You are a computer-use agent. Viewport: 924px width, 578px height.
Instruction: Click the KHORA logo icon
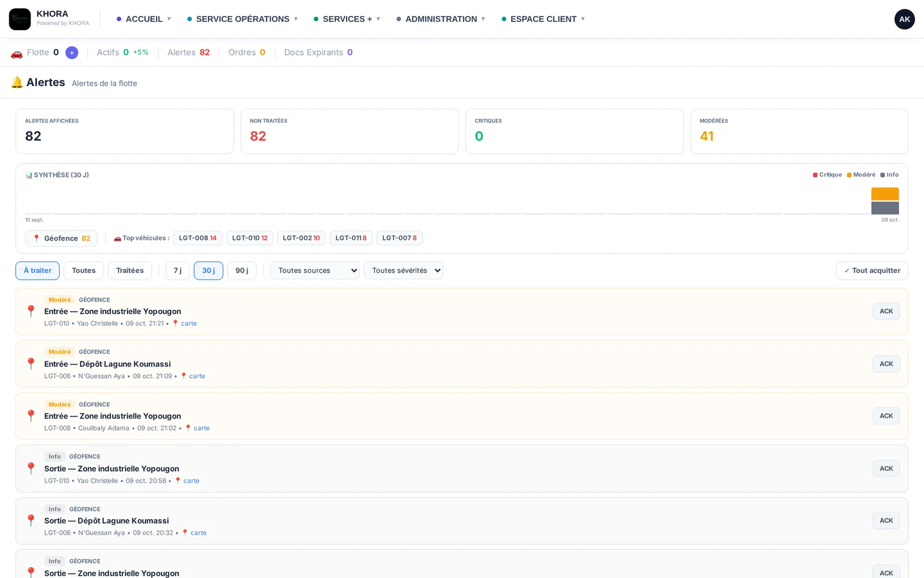tap(20, 19)
